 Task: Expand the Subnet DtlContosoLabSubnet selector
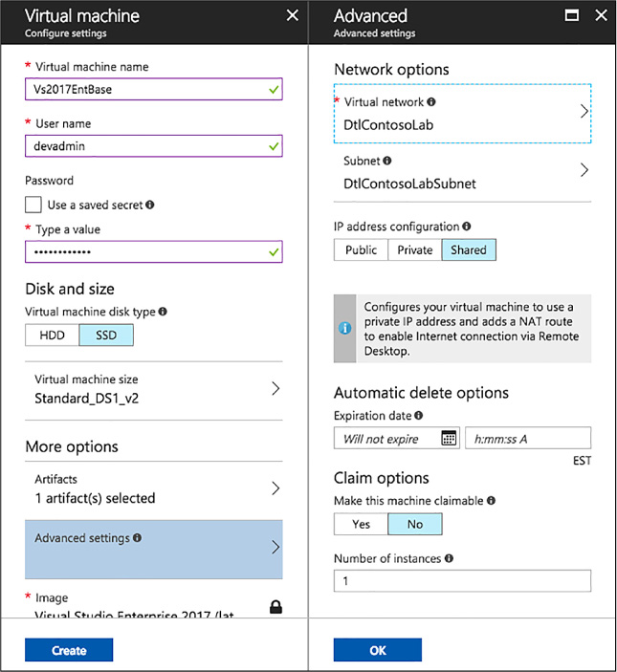click(462, 172)
